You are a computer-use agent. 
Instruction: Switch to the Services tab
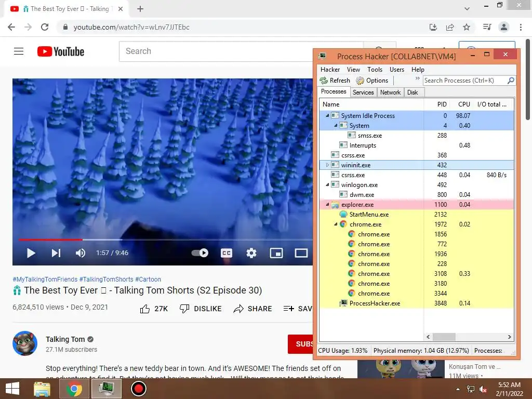(x=363, y=92)
